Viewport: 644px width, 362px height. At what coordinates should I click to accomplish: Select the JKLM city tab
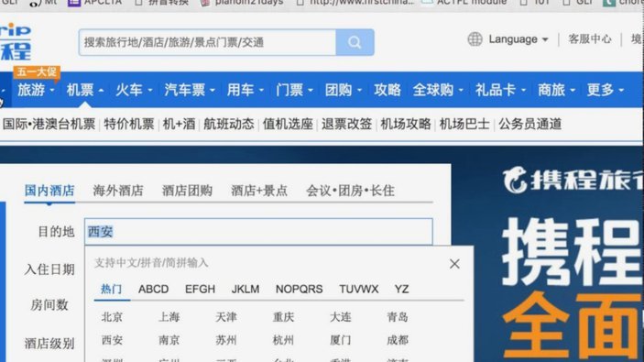coord(246,289)
